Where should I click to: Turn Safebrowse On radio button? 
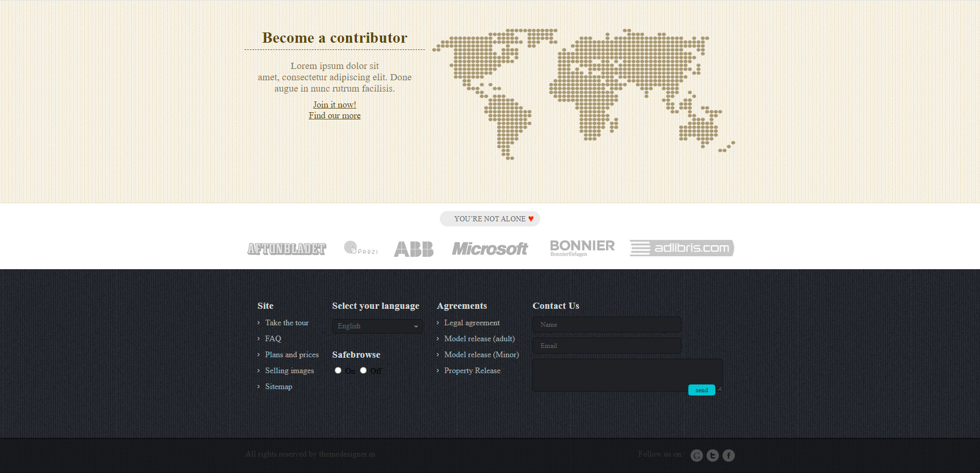(x=338, y=371)
